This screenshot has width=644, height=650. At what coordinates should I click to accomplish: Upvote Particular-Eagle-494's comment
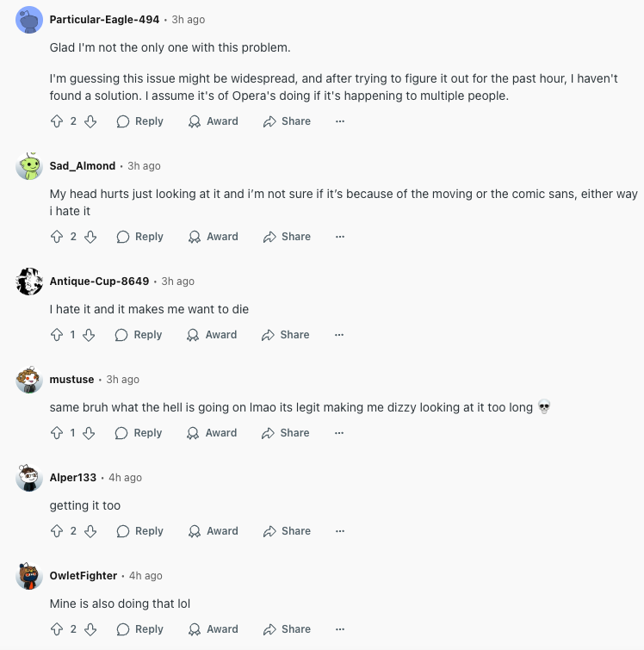point(58,121)
